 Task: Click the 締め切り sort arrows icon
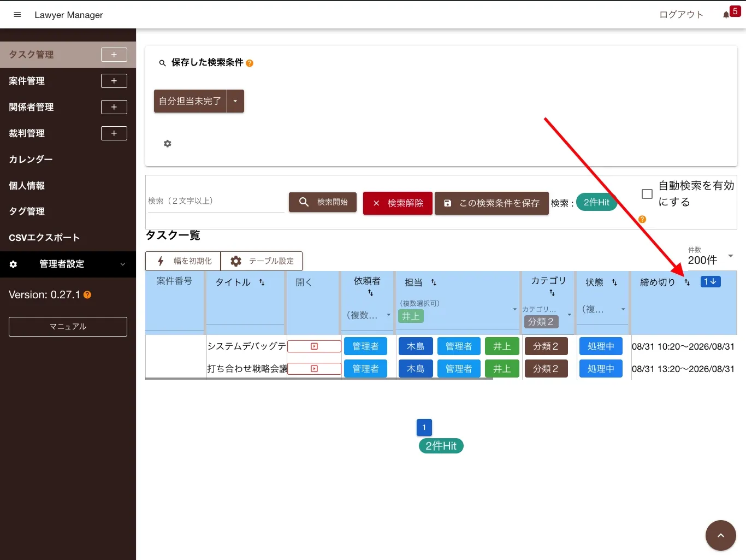(x=687, y=282)
